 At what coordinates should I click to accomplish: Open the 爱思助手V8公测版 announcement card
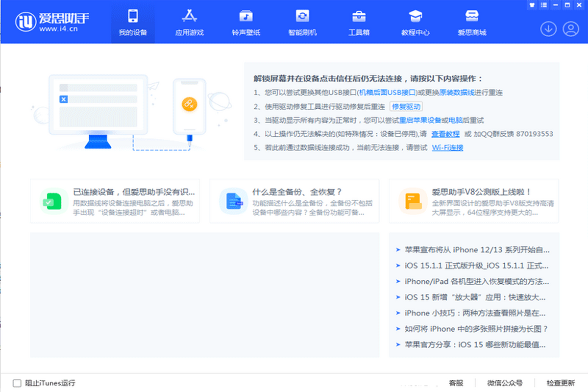coord(474,201)
